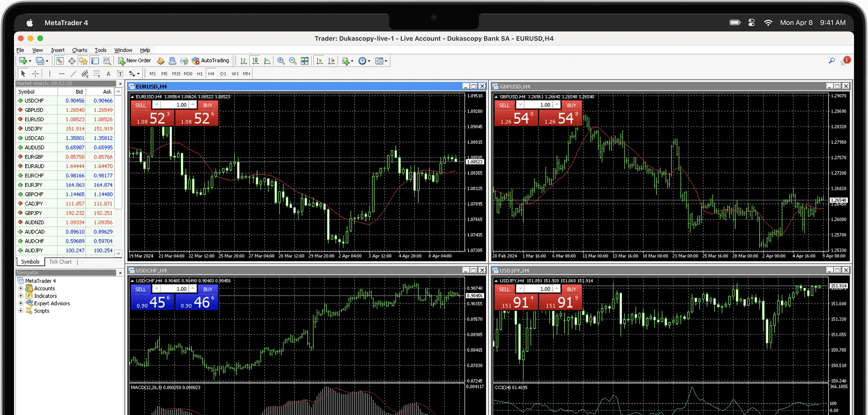
Task: Open the MetaEditor yellow book icon
Action: click(x=161, y=61)
